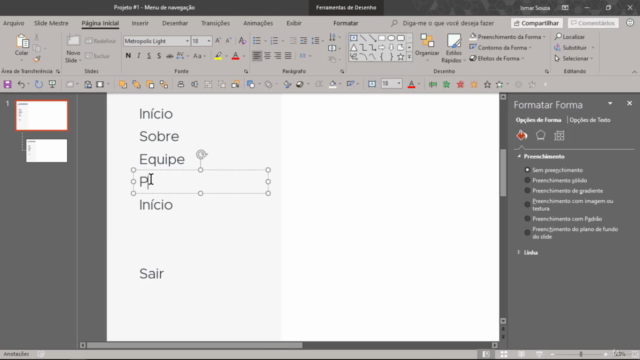Click the red star icon in quick toolbar

click(460, 84)
